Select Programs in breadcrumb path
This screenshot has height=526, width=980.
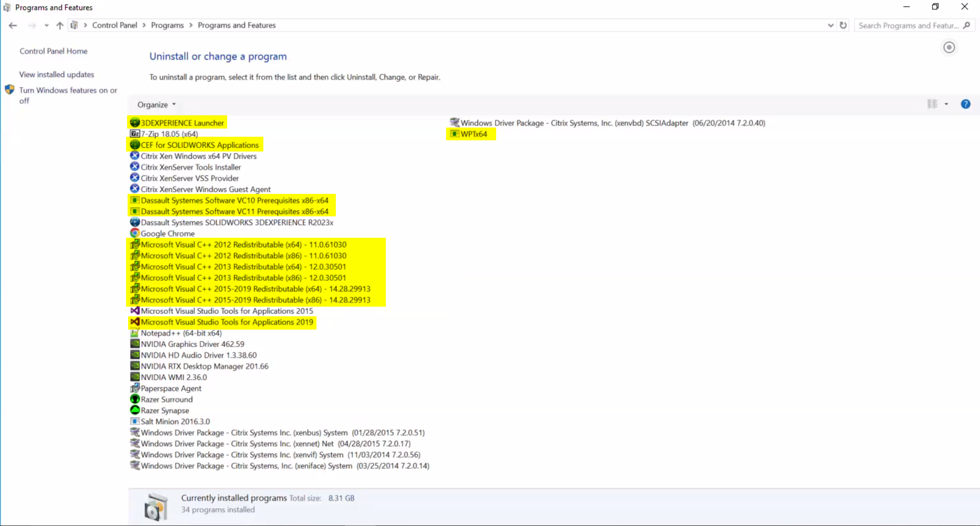point(167,25)
